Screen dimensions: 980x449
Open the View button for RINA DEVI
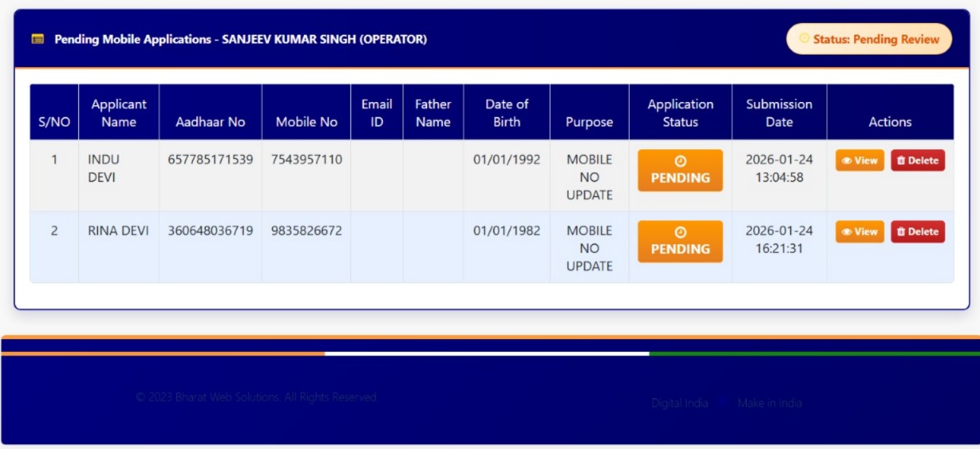point(860,232)
